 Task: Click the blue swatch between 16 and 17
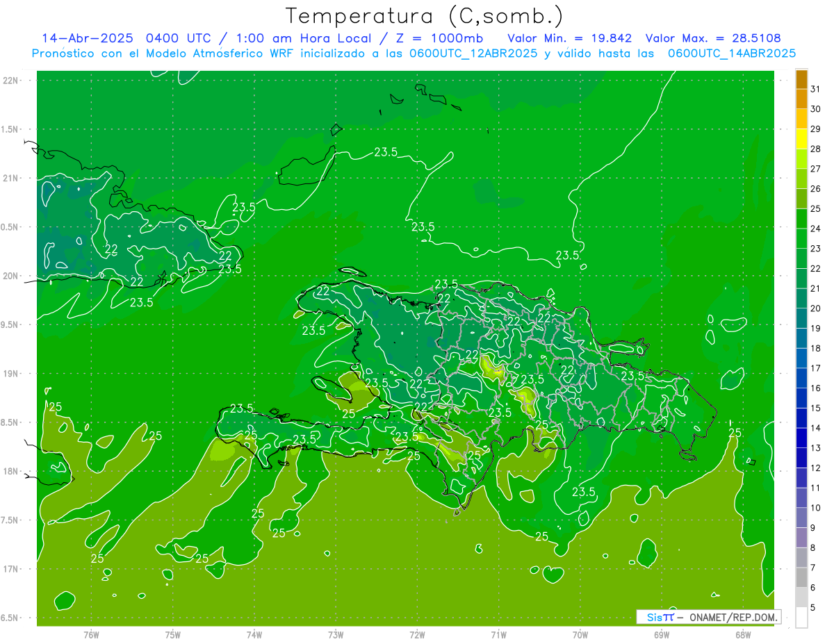[801, 378]
